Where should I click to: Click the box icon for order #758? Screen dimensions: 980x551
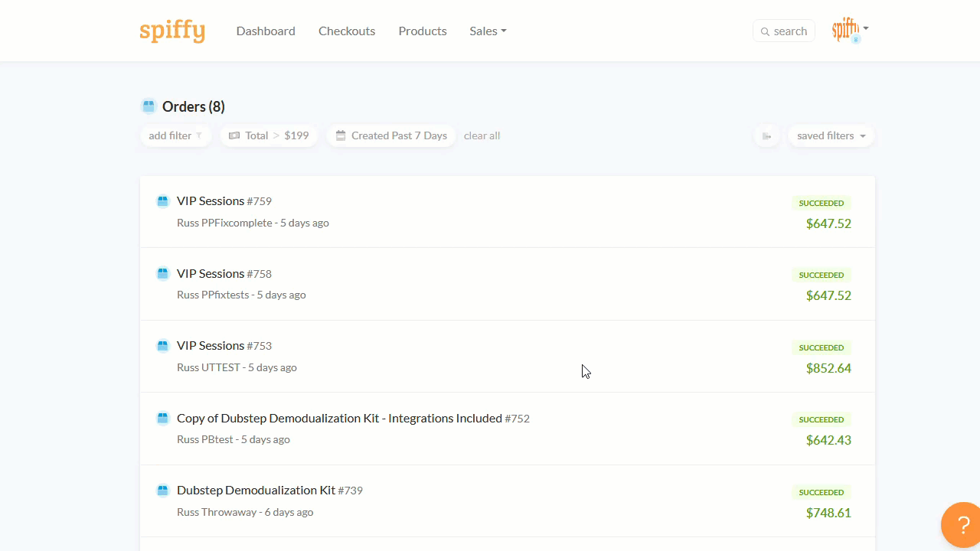click(x=162, y=273)
